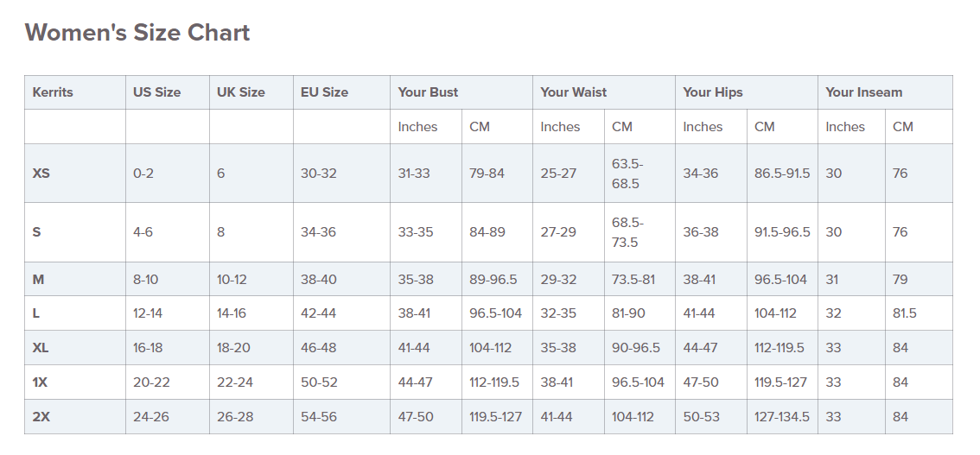Click the UK size 14-16 cell
The height and width of the screenshot is (455, 980).
click(x=232, y=313)
